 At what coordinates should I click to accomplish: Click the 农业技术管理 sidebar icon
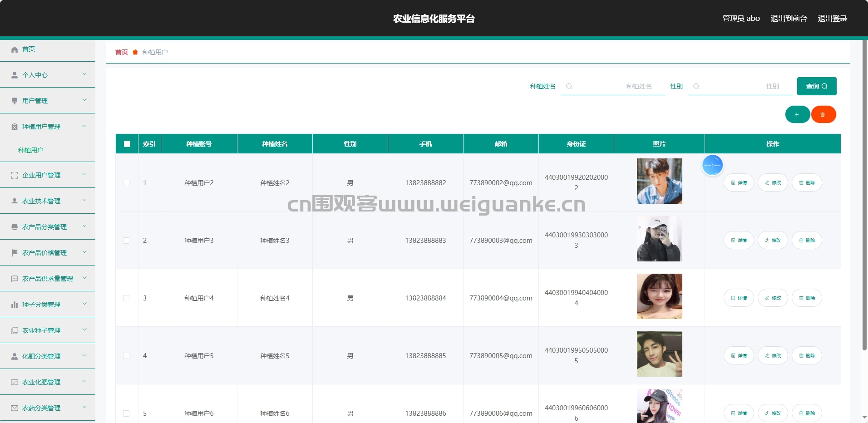(x=15, y=201)
